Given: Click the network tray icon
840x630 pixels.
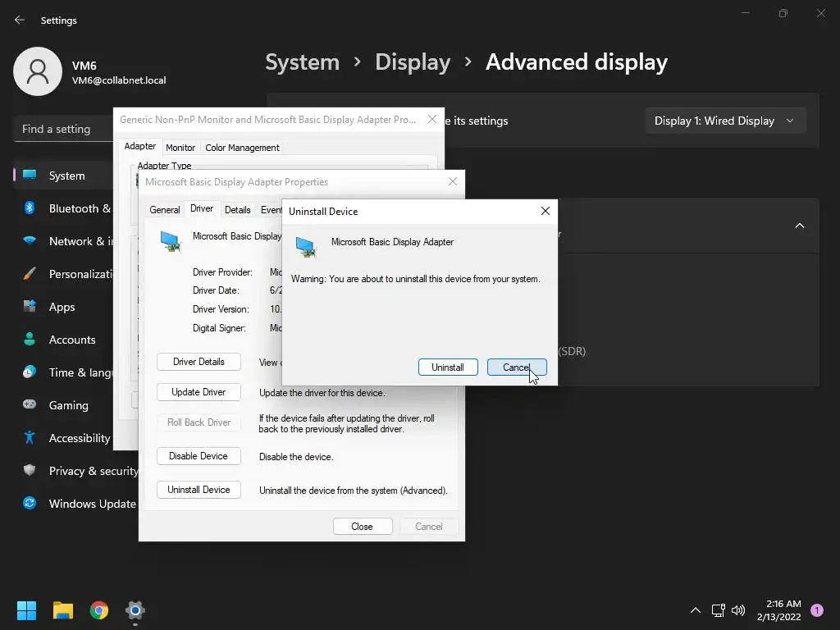Looking at the screenshot, I should 719,610.
